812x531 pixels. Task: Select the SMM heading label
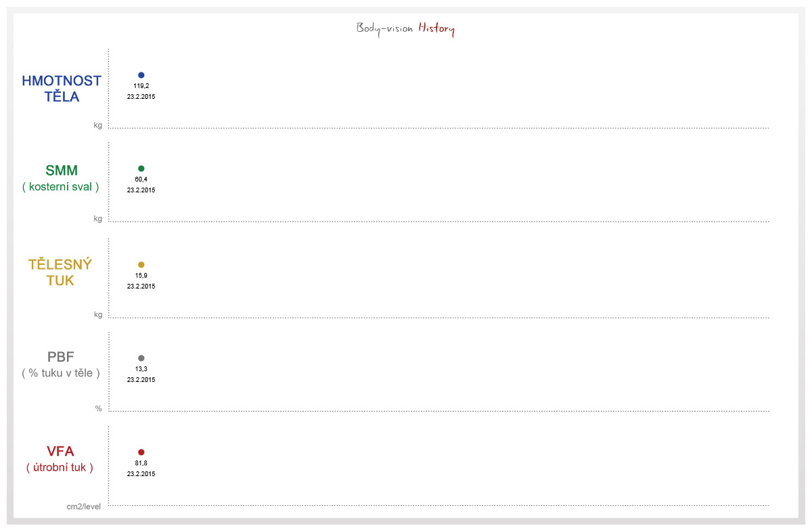click(x=62, y=171)
